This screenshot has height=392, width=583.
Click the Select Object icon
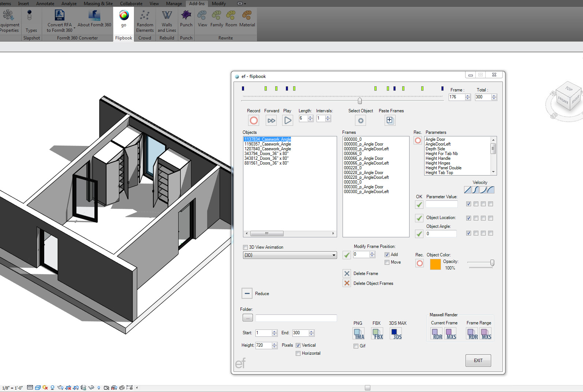click(360, 120)
